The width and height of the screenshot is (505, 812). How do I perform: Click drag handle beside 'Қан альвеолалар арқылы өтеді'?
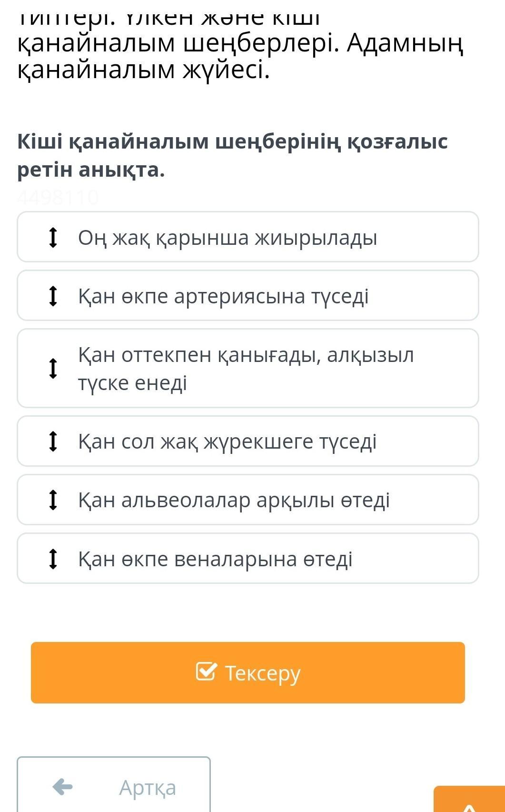(x=53, y=500)
